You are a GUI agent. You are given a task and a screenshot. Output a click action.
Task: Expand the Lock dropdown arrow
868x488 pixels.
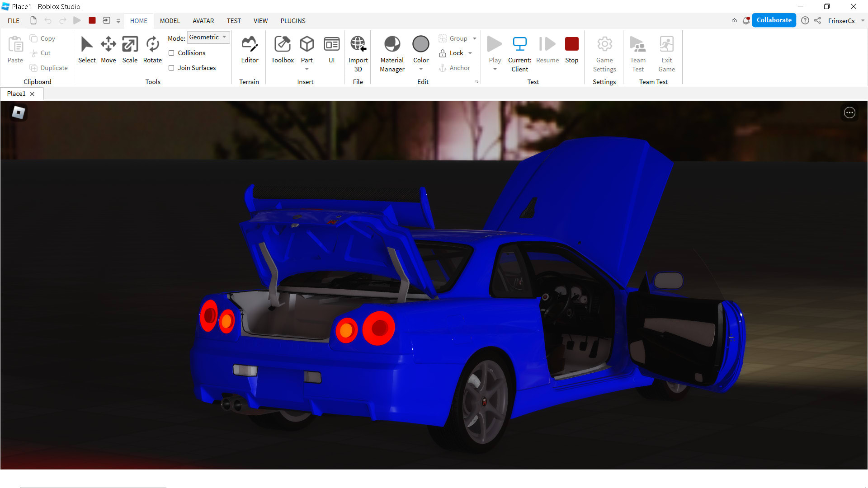click(x=470, y=53)
